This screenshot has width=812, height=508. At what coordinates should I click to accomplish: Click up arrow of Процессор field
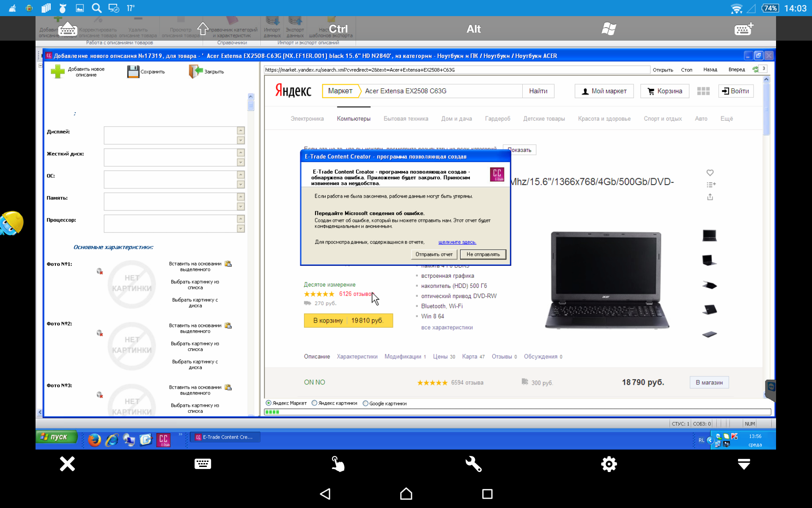tap(241, 219)
